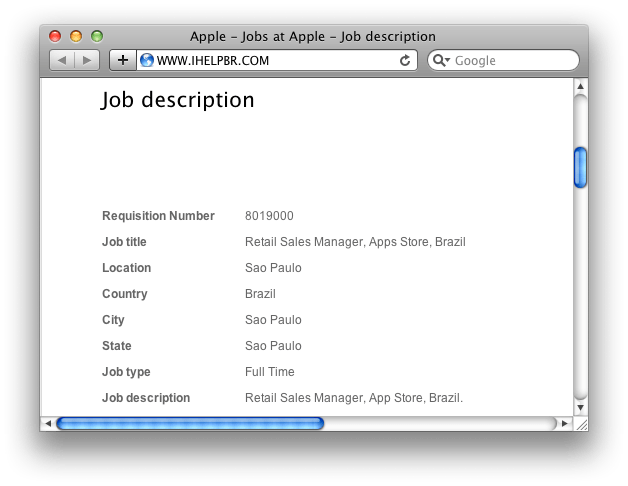
Task: Close the window with the red button
Action: (x=55, y=36)
